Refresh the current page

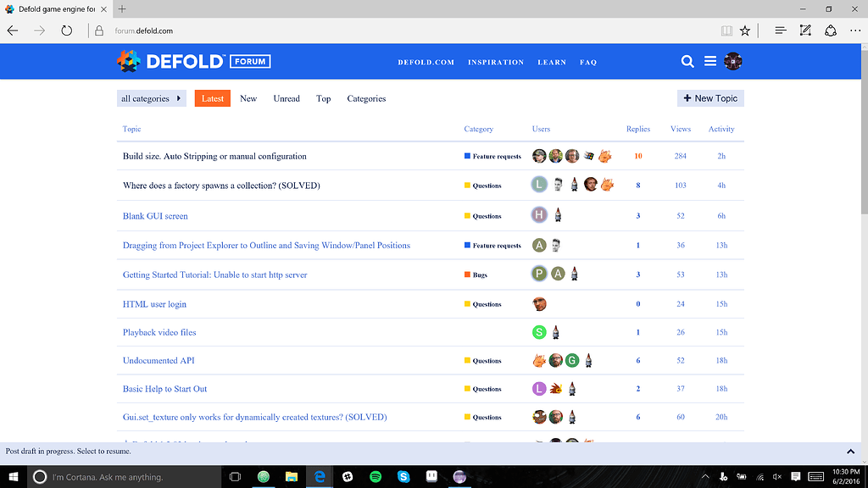click(x=67, y=30)
